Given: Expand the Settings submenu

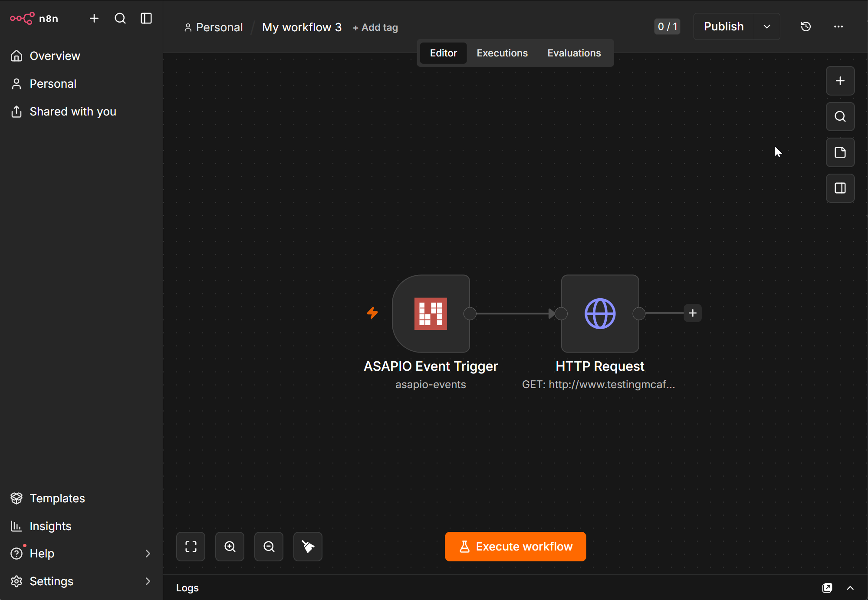Looking at the screenshot, I should [81, 581].
